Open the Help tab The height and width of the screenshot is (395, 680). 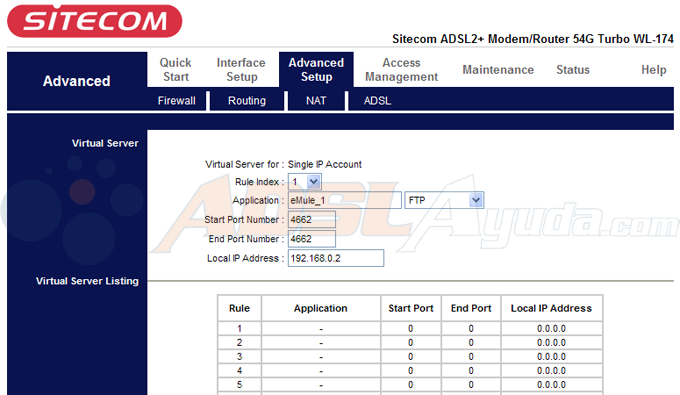(x=654, y=70)
